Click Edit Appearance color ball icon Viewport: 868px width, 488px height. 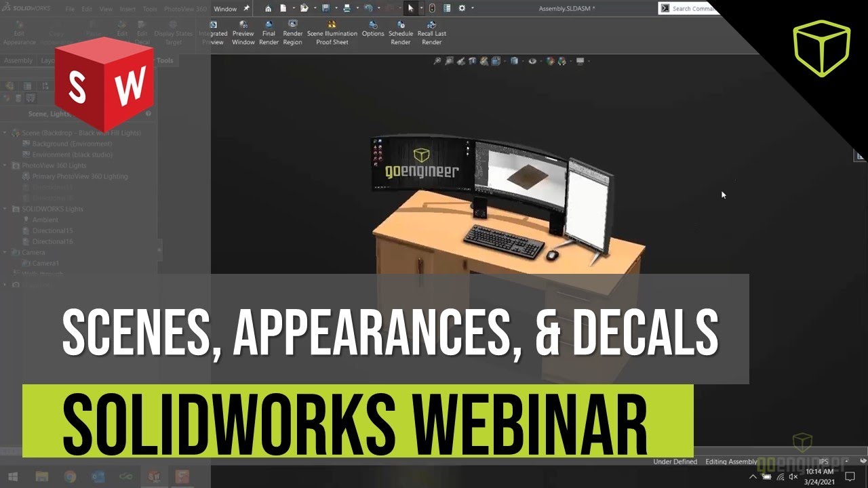(550, 60)
